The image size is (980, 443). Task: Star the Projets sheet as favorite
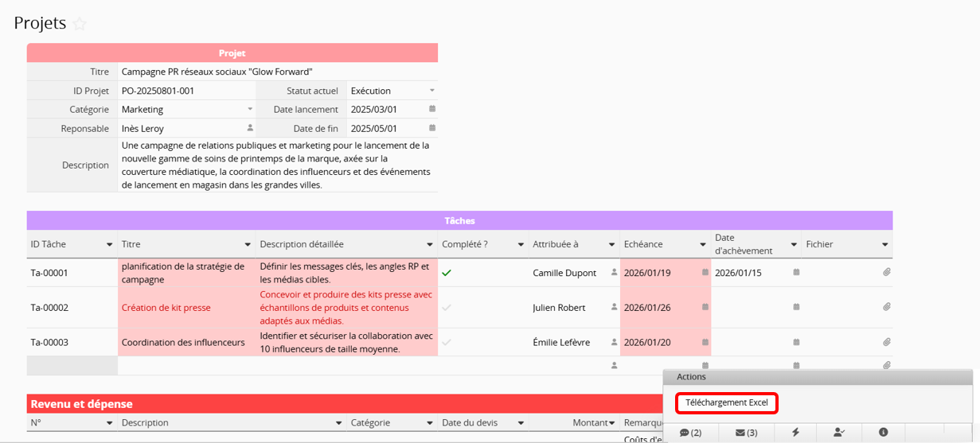click(80, 24)
